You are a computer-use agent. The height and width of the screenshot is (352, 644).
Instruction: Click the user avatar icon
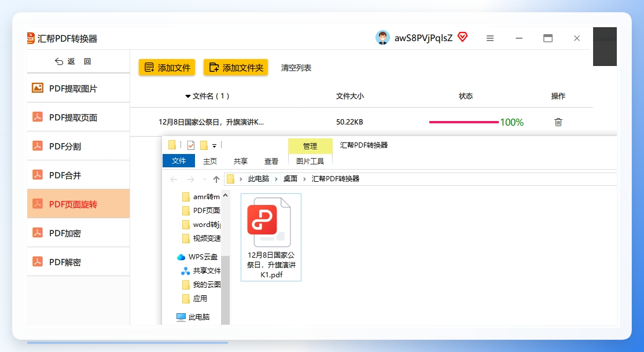382,38
